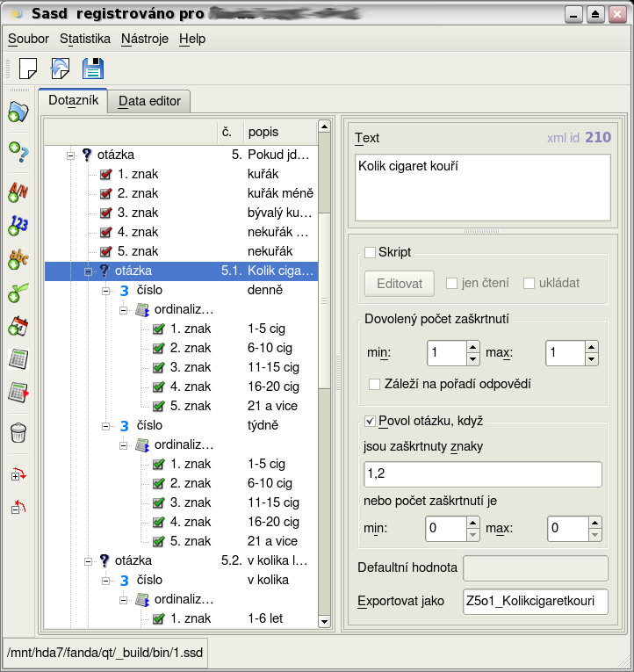Click the red check icon of kuřák row
Viewport: 634px width, 672px height.
click(x=105, y=174)
